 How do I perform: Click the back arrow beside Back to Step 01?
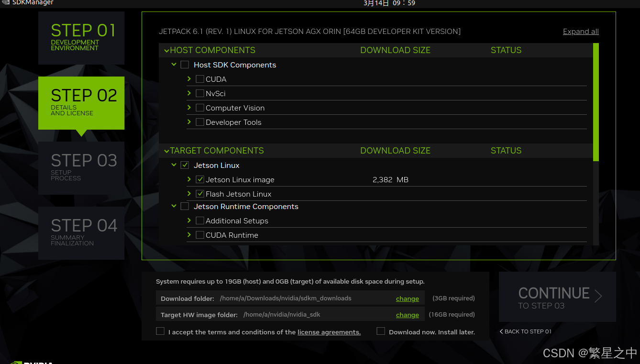pos(501,331)
